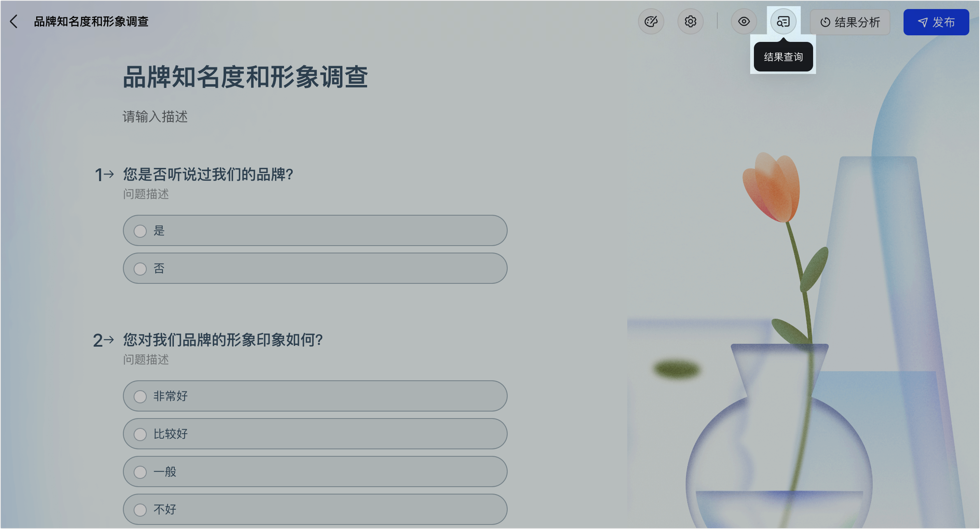Screen dimensions: 980x529
Task: Preview survey with the eye icon
Action: click(x=744, y=21)
